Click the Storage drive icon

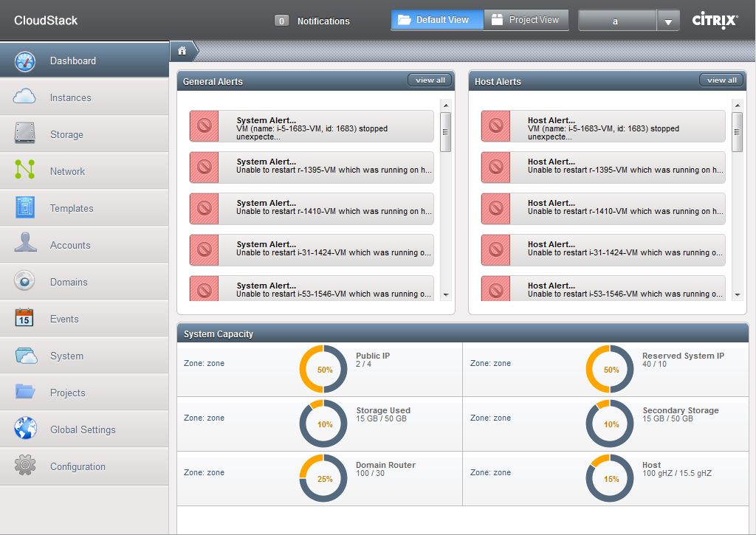coord(24,133)
